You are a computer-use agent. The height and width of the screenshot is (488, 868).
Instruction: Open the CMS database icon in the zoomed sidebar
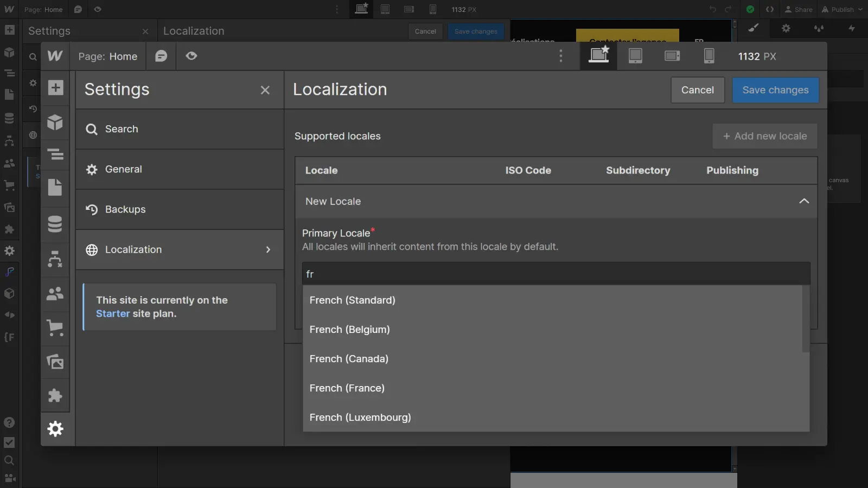[x=55, y=224]
